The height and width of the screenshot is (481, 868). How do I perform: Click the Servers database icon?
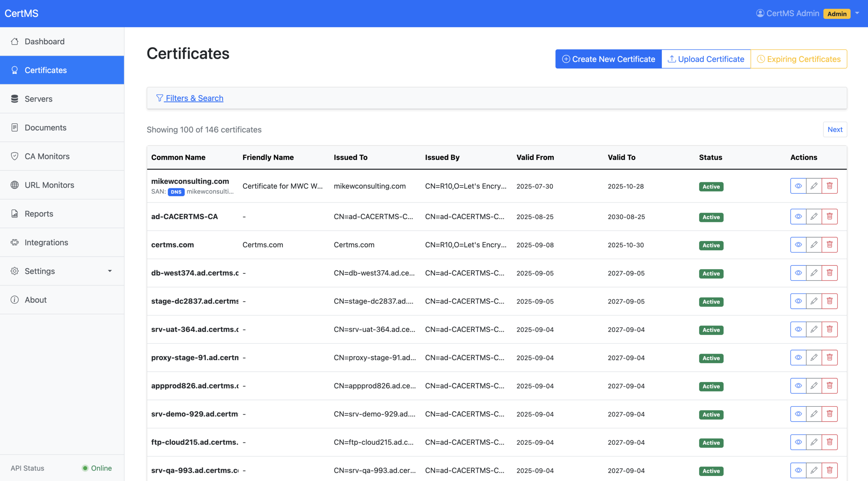(x=15, y=99)
